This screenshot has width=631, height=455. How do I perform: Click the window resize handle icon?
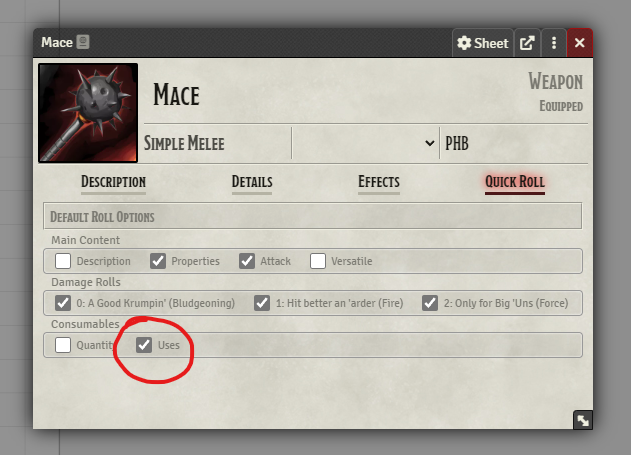click(x=583, y=420)
